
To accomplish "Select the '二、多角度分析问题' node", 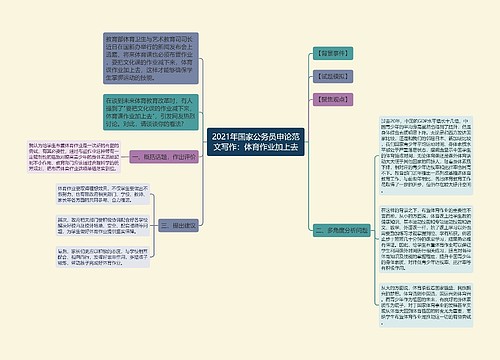I will pyautogui.click(x=342, y=230).
